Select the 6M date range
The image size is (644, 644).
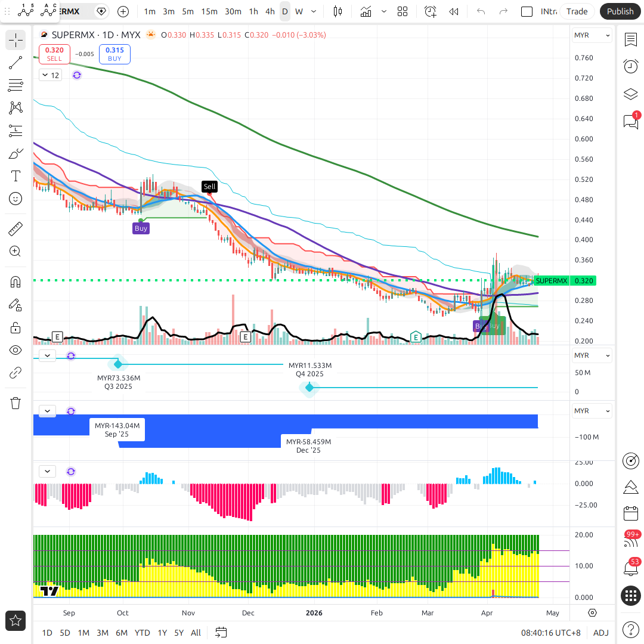point(122,633)
